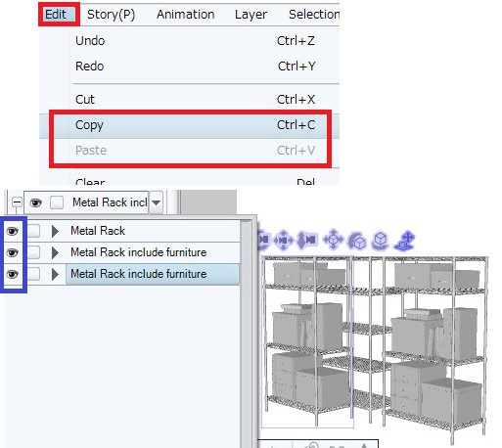Click the camera zoom in-out icon

point(306,241)
